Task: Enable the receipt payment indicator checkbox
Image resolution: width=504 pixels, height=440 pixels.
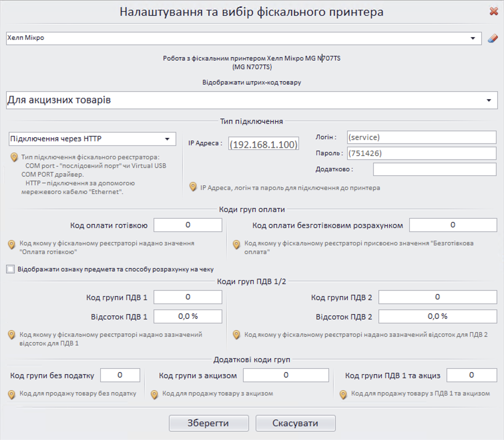Action: pyautogui.click(x=10, y=269)
